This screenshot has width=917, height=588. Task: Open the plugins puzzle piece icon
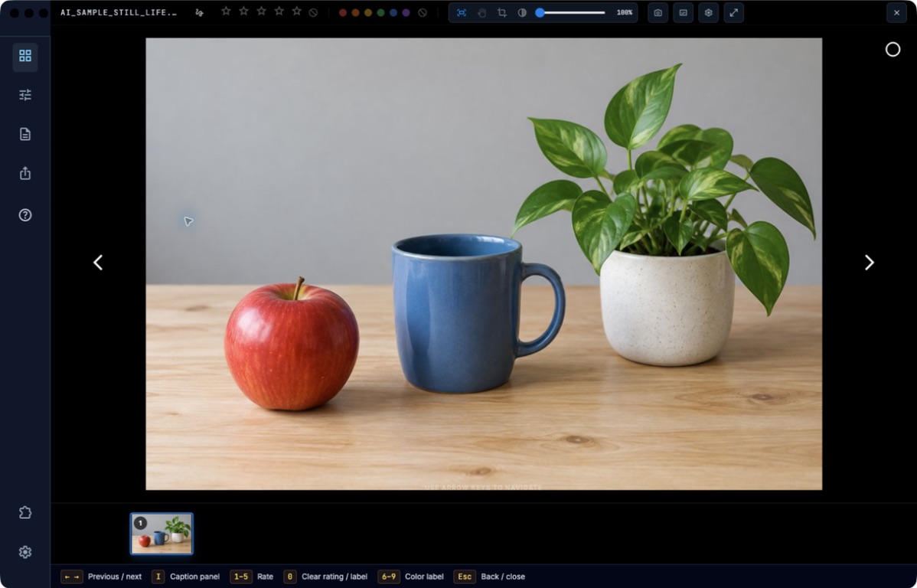pyautogui.click(x=25, y=512)
